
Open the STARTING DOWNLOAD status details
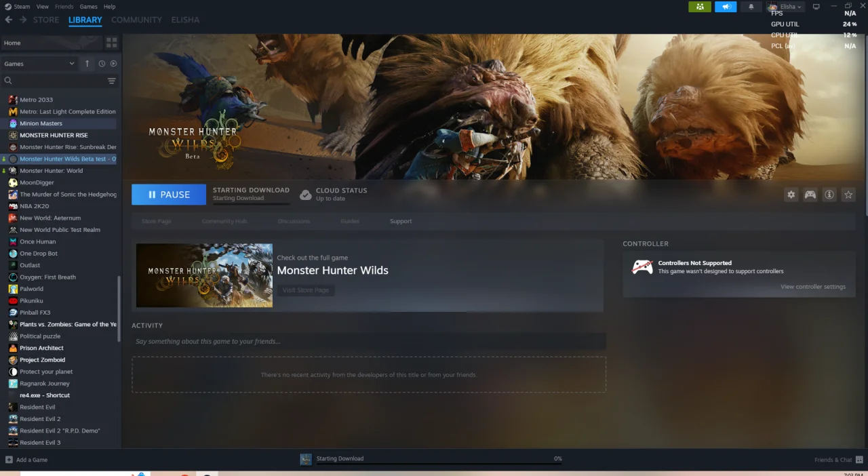click(x=251, y=194)
